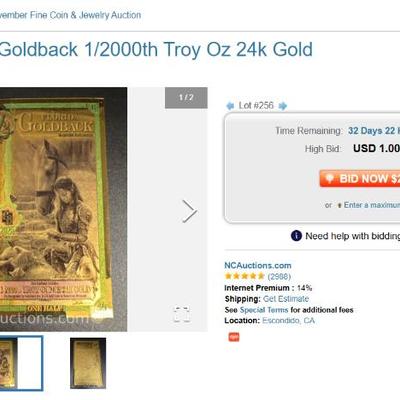The image size is (400, 400).
Task: Click Get Estimate for shipping
Action: (x=286, y=299)
